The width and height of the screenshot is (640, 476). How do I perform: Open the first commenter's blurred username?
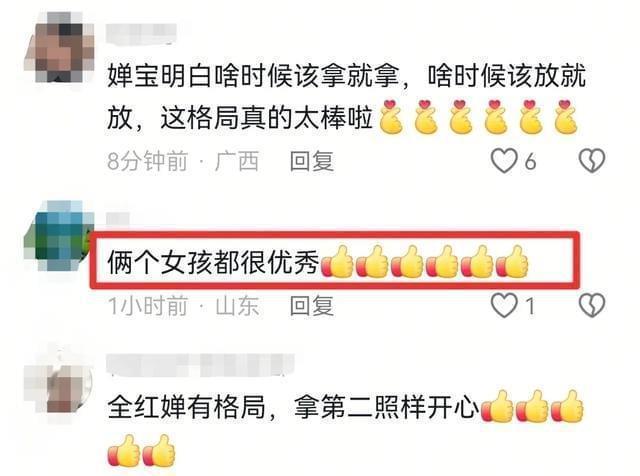(142, 34)
